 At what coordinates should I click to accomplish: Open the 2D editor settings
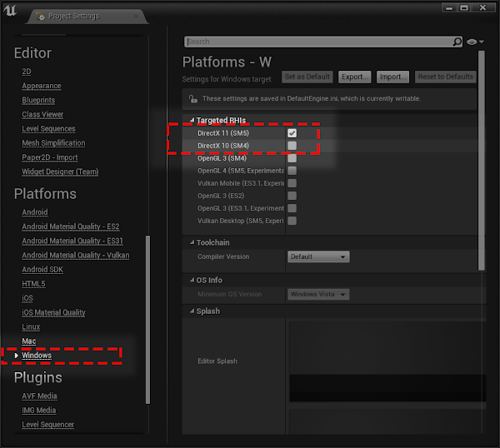pyautogui.click(x=27, y=72)
